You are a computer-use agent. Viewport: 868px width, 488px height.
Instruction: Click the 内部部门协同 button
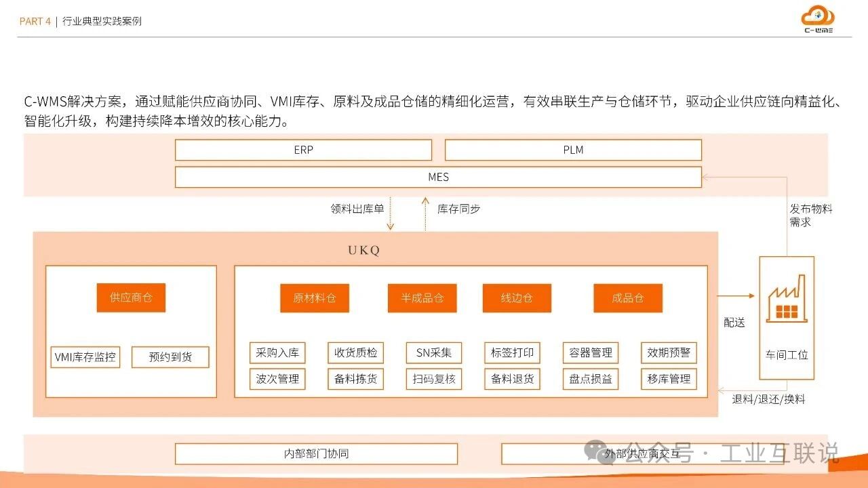[316, 453]
